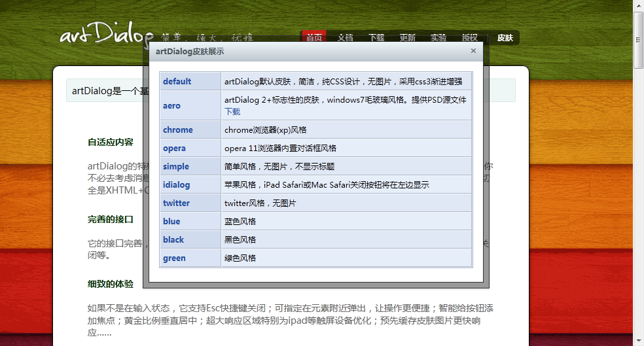644x346 pixels.
Task: Click the page scrollbar down arrow
Action: pos(638,341)
